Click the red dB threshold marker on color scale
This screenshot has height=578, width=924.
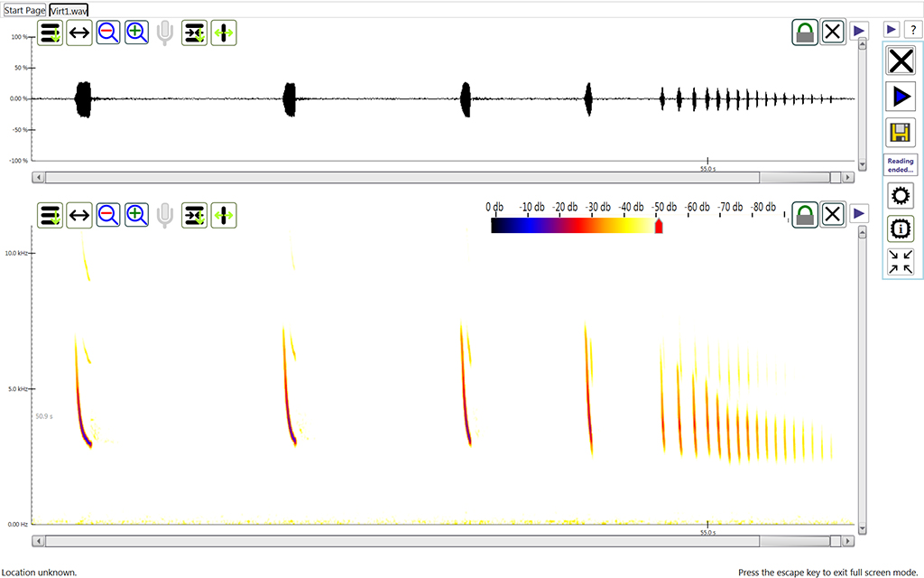click(x=658, y=226)
